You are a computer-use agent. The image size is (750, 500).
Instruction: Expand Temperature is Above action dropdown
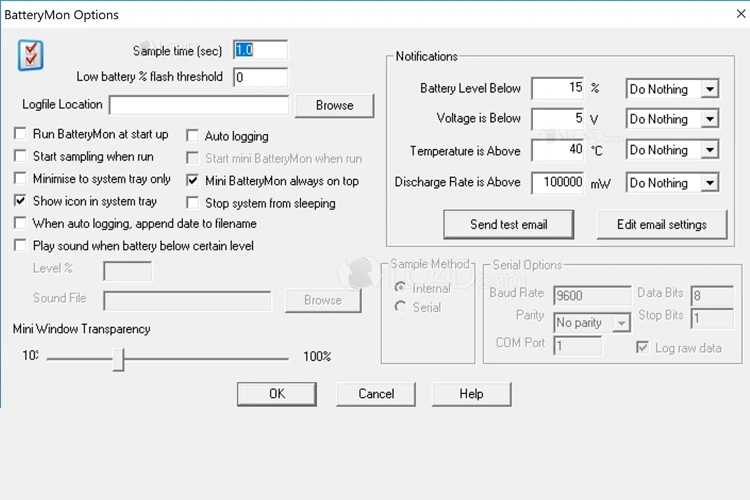710,150
